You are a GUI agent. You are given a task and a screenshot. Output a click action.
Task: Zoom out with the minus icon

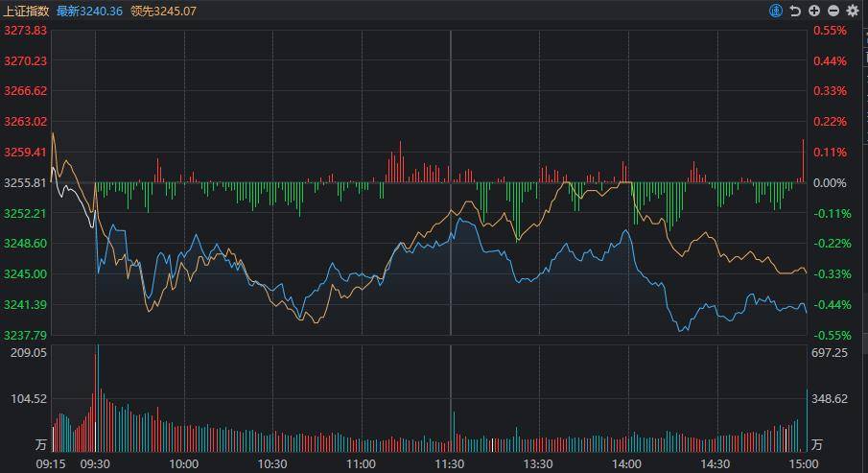tap(833, 11)
